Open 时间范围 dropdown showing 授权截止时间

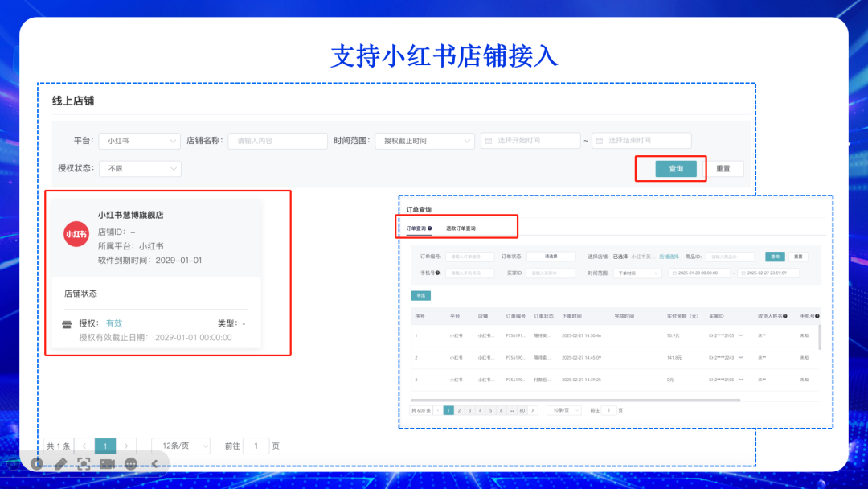pyautogui.click(x=424, y=141)
